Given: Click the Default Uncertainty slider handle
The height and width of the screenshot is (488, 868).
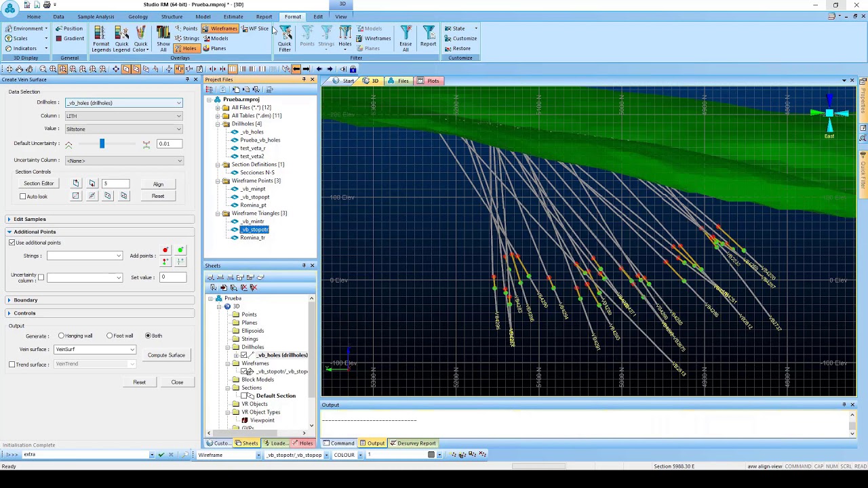Looking at the screenshot, I should (102, 144).
